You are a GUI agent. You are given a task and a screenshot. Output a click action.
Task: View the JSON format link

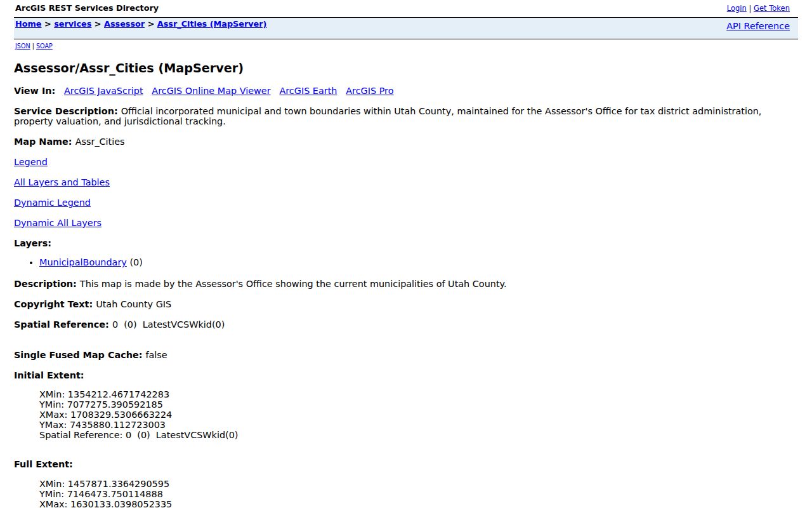click(23, 46)
